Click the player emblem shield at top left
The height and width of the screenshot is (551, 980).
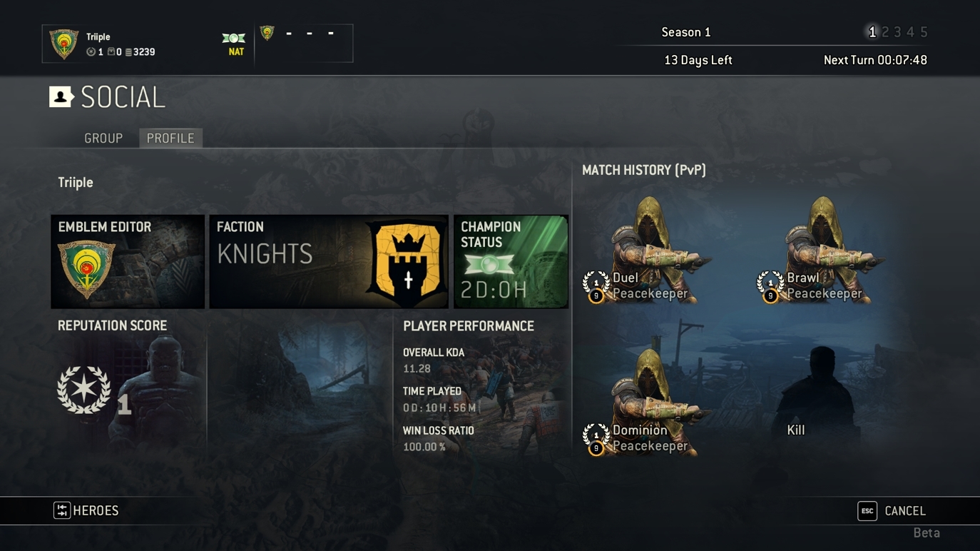(63, 44)
